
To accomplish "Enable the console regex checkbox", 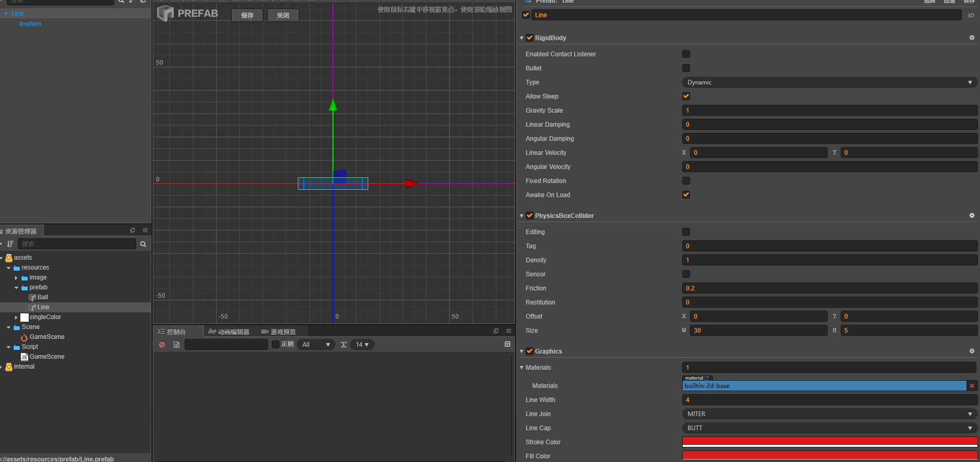I will (x=275, y=345).
